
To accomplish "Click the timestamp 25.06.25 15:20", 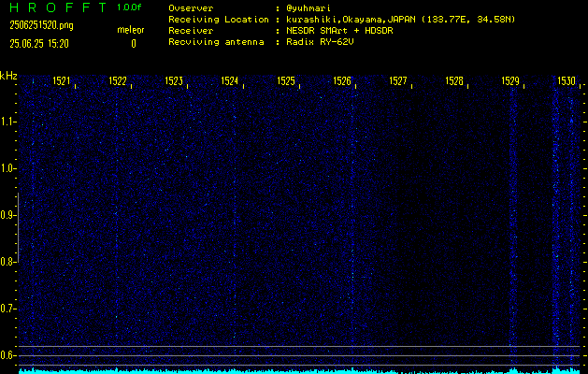I will [39, 44].
